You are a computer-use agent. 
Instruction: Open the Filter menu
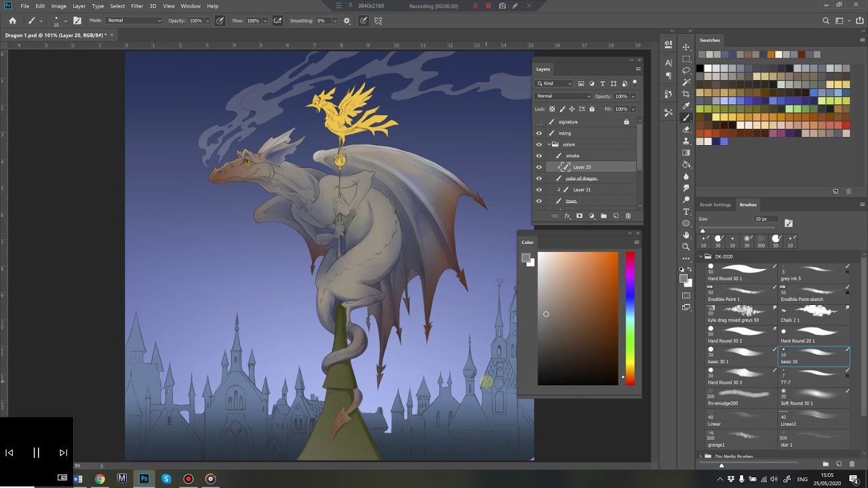137,6
